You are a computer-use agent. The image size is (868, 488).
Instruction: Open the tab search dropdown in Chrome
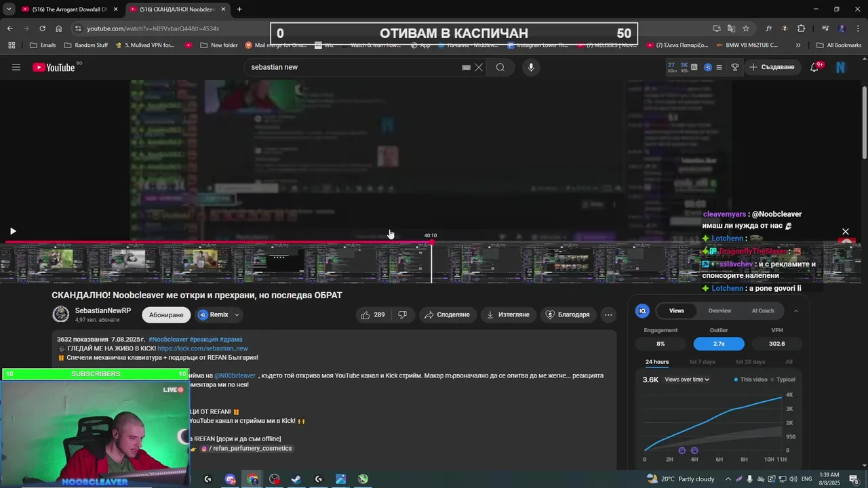(9, 9)
